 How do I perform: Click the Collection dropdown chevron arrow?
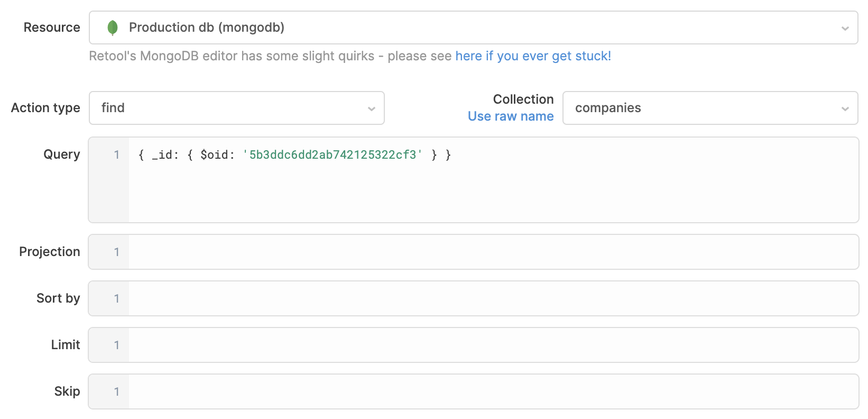tap(845, 109)
